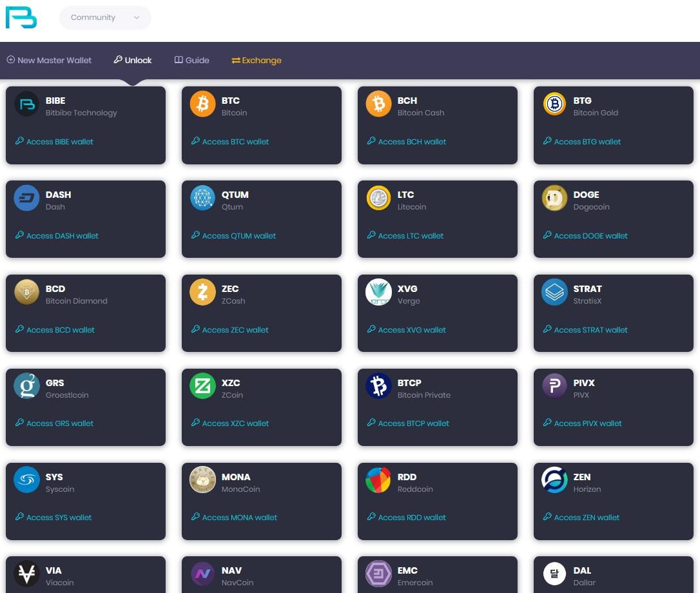700x593 pixels.
Task: Open Access XZC wallet link
Action: [x=230, y=423]
